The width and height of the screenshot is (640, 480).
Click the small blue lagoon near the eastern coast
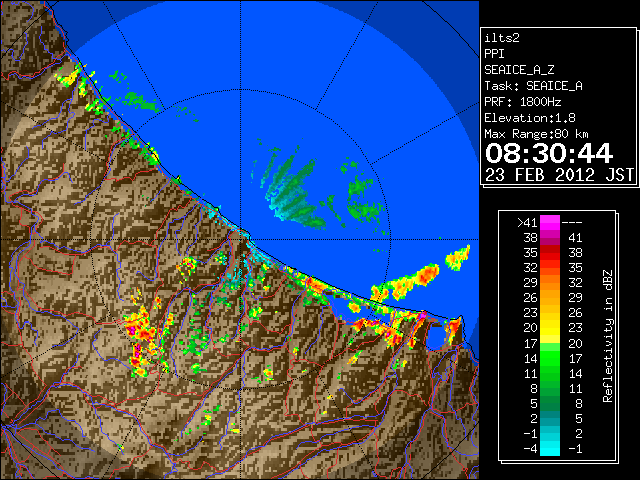[x=435, y=337]
